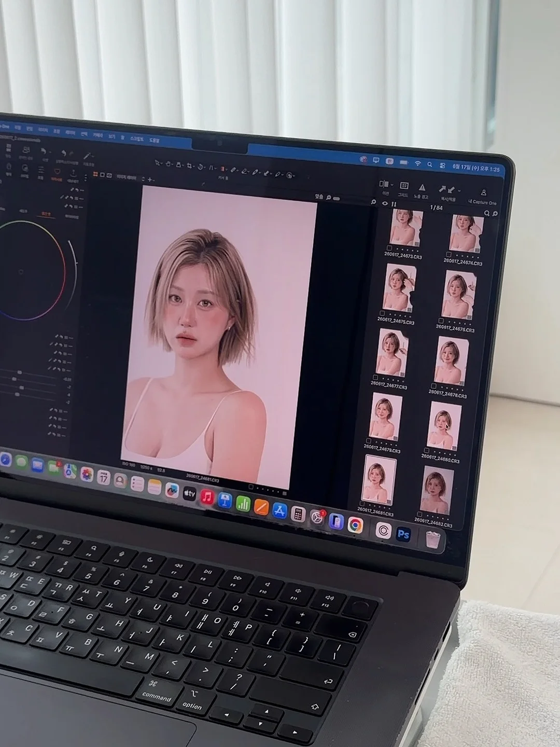
Task: Open the Music app in the Dock
Action: 207,497
